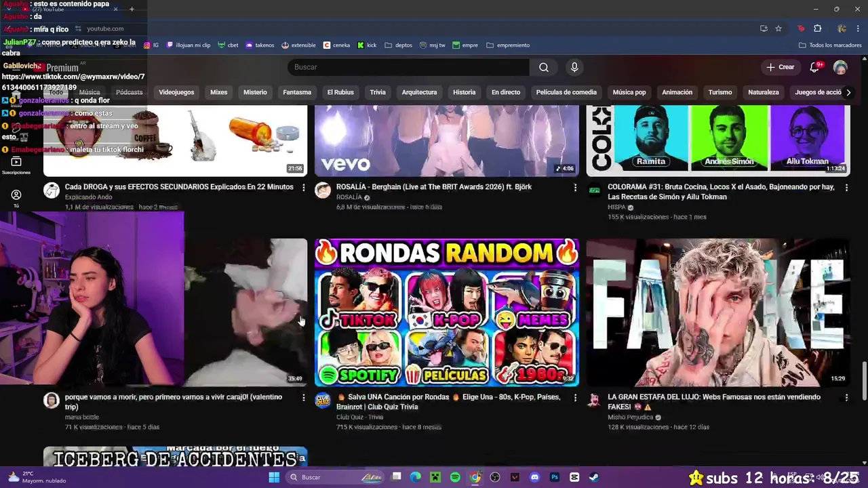The image size is (868, 488).
Task: Open the IG bookmark
Action: click(151, 45)
